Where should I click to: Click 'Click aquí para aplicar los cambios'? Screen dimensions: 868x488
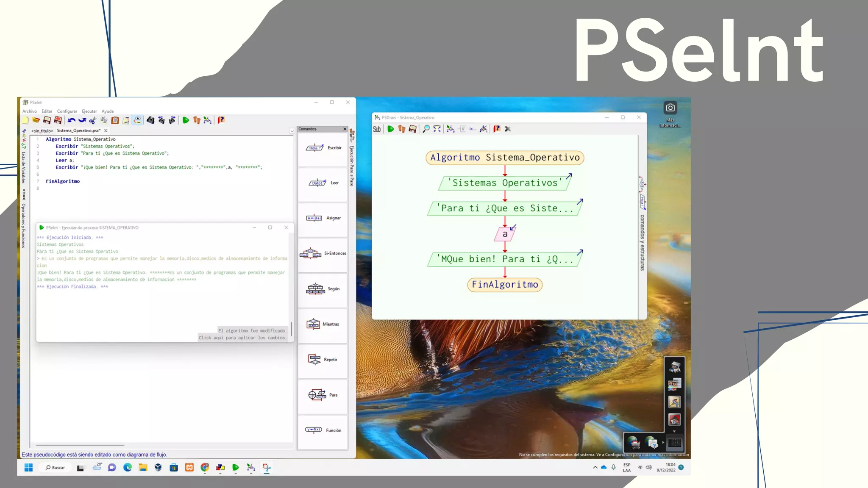pyautogui.click(x=242, y=338)
